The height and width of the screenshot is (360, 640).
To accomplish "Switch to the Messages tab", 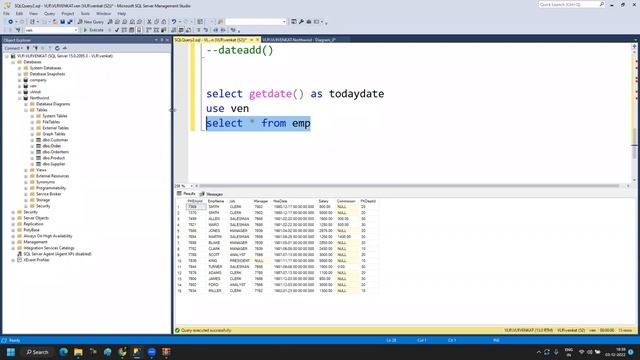I will 211,194.
